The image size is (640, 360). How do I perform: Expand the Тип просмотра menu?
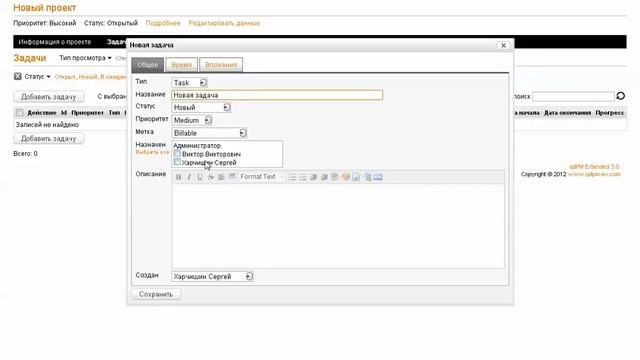coord(85,58)
